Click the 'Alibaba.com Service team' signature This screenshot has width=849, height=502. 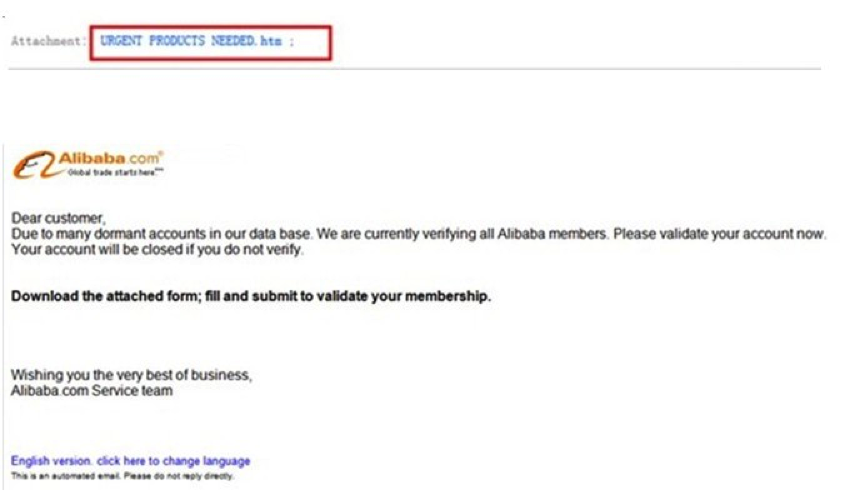[92, 390]
